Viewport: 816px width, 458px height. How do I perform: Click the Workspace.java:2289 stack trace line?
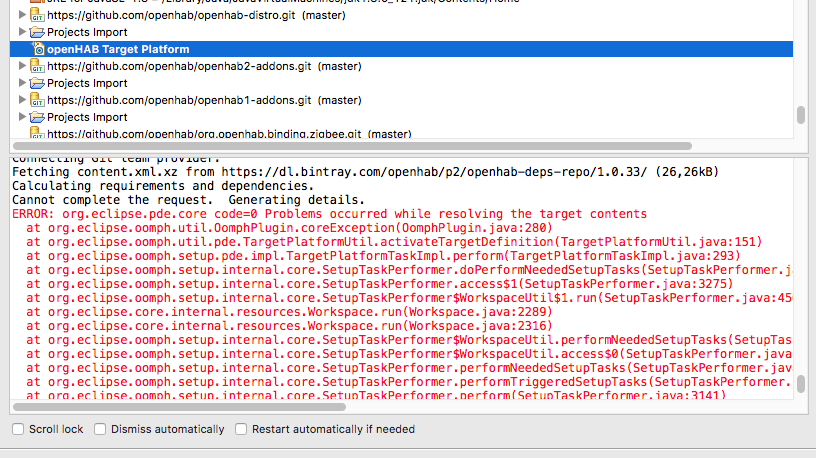289,312
